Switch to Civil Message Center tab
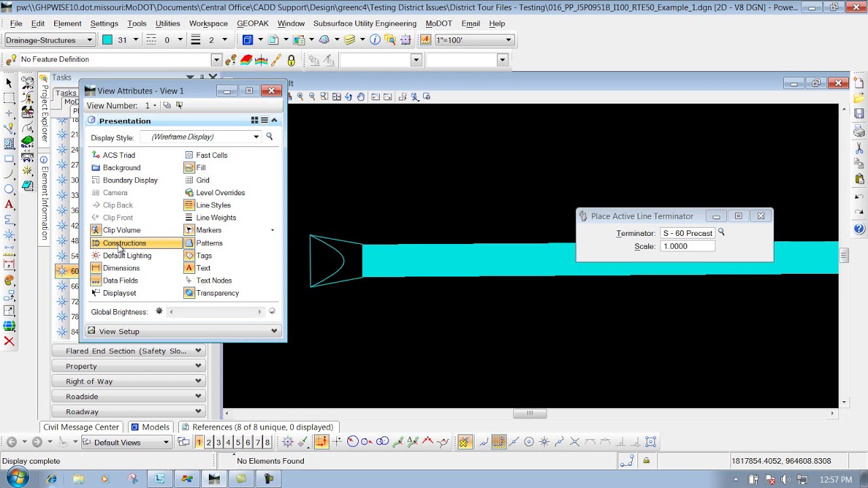 coord(81,427)
